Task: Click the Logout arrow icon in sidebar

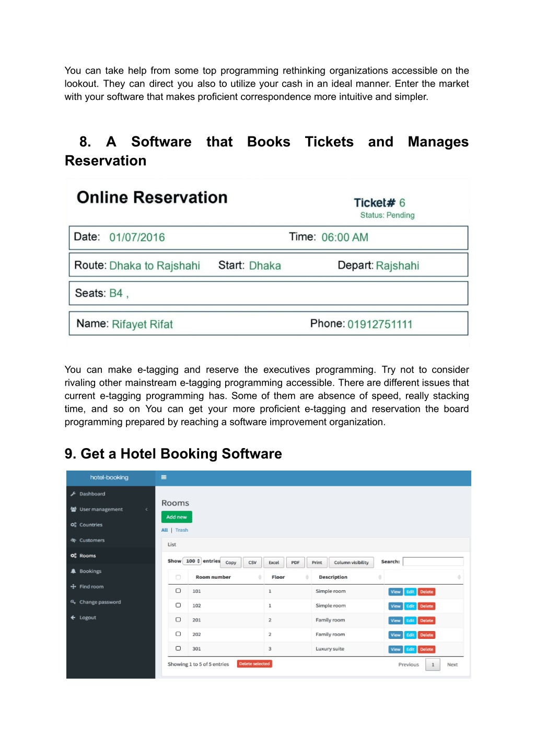Action: tap(73, 617)
